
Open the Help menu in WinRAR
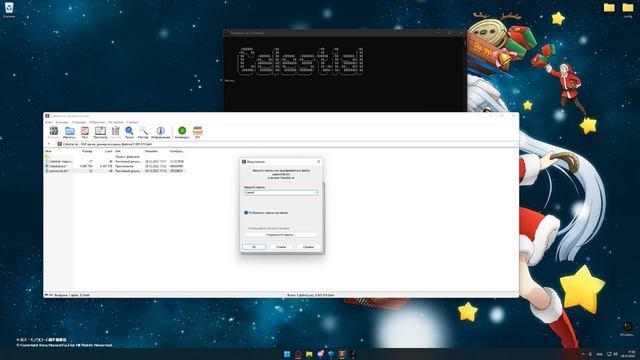[x=132, y=122]
